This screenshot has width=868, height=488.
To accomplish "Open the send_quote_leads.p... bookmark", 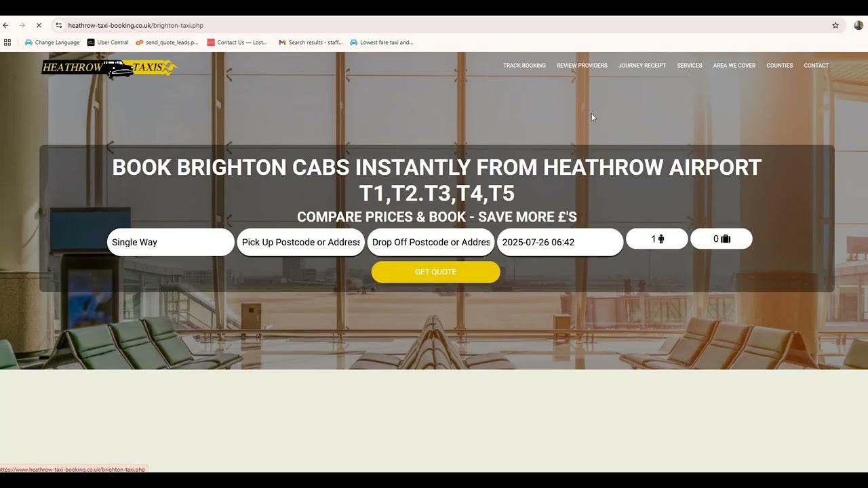I will (167, 42).
